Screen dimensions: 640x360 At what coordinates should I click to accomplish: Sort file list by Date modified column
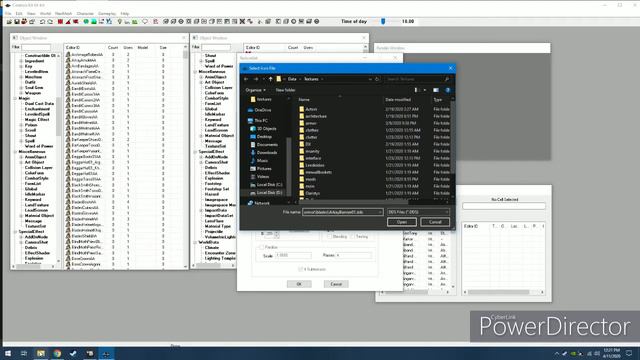(x=398, y=100)
